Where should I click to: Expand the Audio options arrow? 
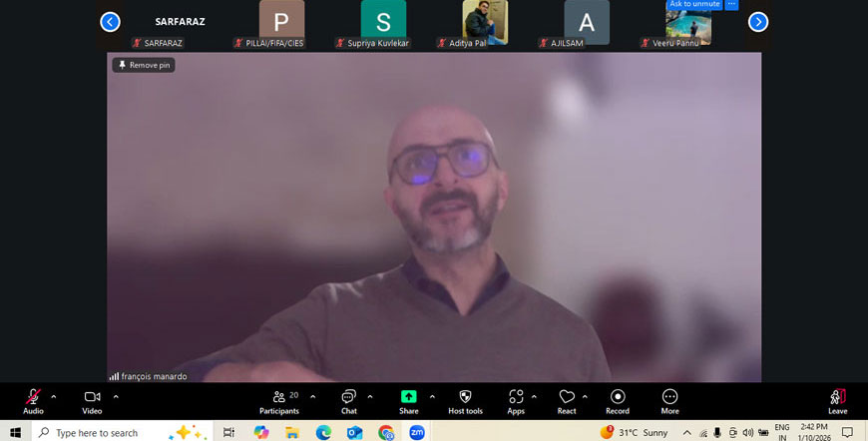54,396
